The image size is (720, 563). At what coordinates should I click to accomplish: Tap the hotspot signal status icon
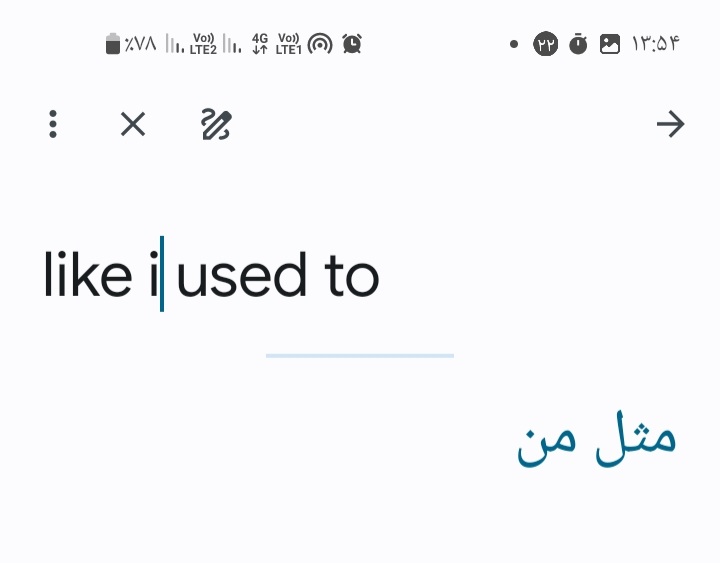320,45
